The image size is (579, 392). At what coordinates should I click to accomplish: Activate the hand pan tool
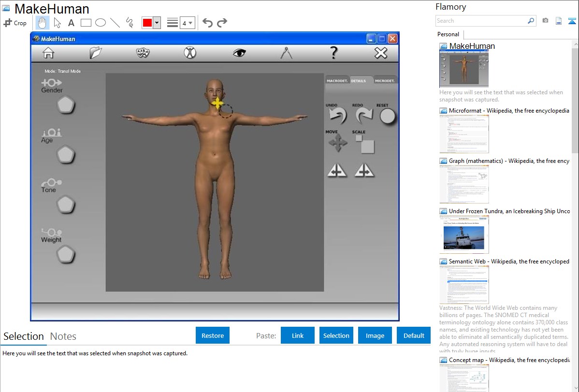(x=43, y=23)
